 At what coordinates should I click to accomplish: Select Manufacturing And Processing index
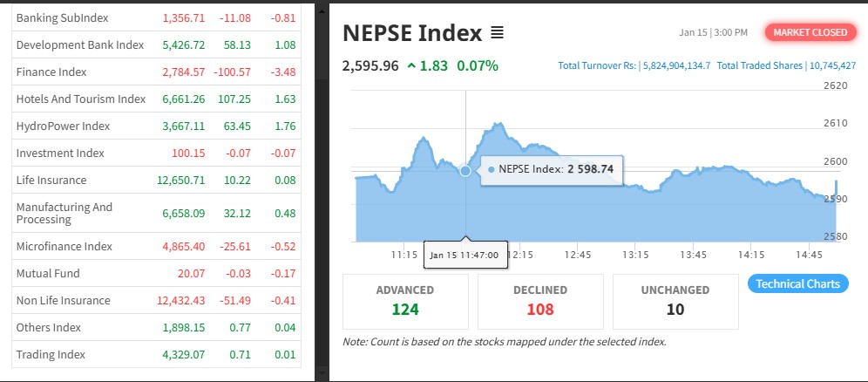64,213
